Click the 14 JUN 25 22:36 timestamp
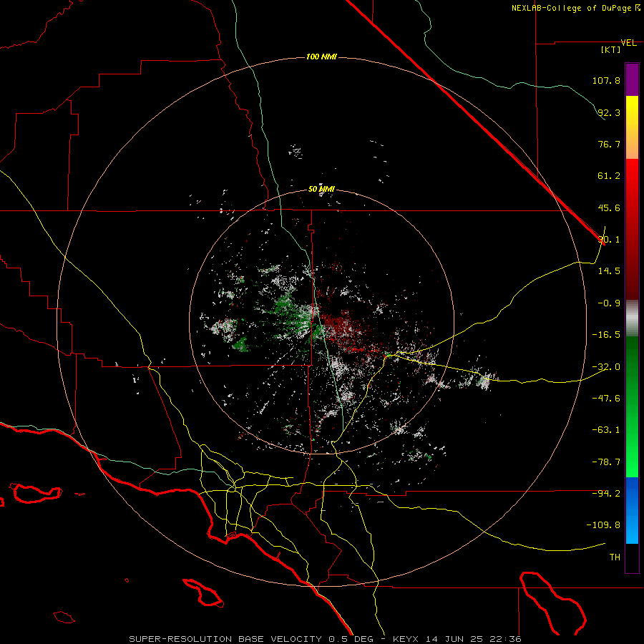This screenshot has height=644, width=644. pos(473,639)
